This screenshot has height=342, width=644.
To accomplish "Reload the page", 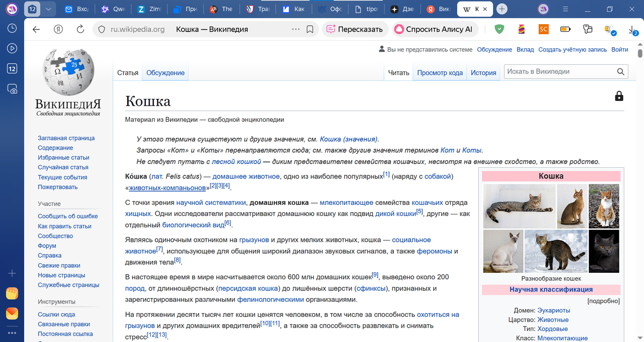I will [80, 29].
